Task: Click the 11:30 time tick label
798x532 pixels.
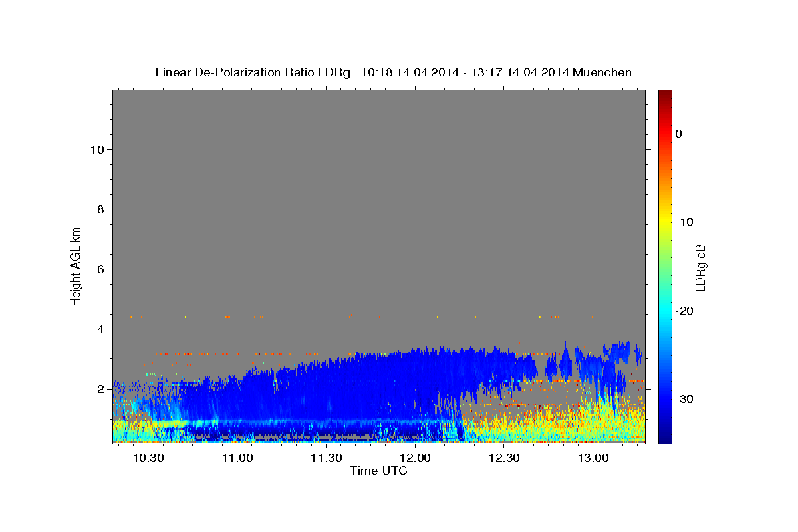Action: [326, 458]
